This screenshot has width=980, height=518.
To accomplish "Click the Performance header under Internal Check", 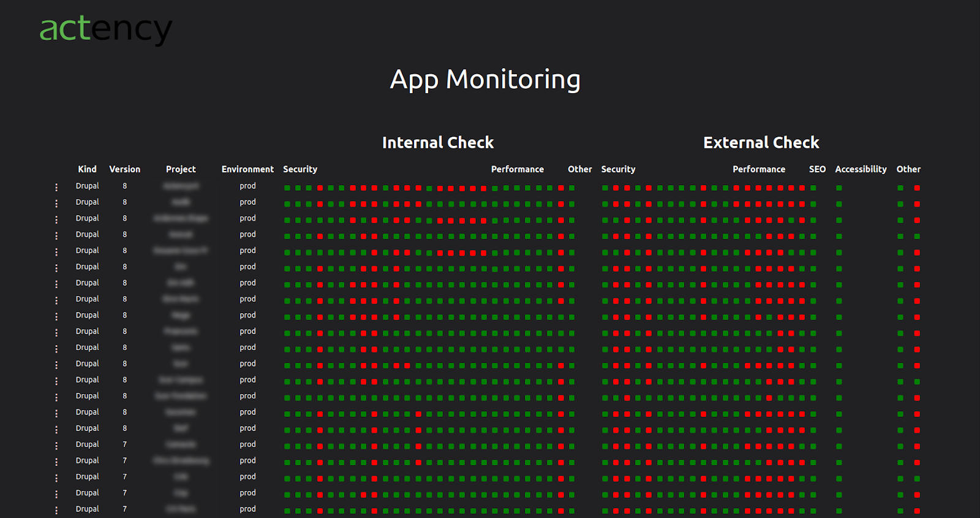I will coord(518,169).
